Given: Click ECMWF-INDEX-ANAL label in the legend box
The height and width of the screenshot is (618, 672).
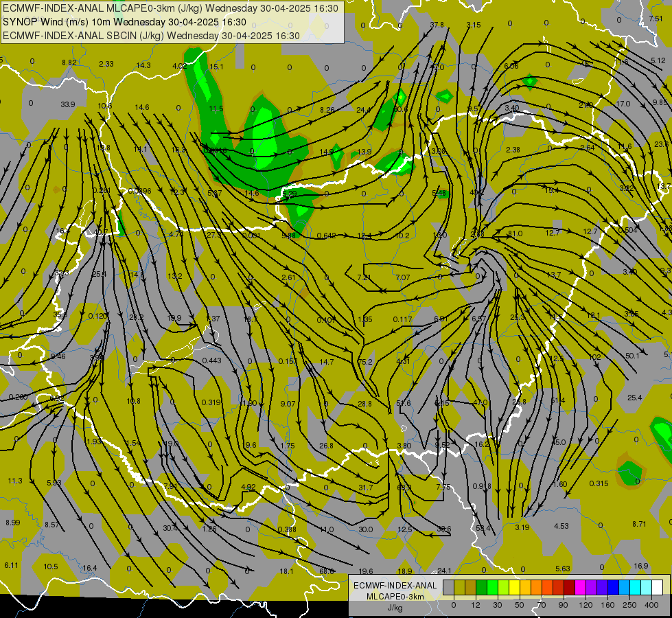Looking at the screenshot, I should pos(395,586).
